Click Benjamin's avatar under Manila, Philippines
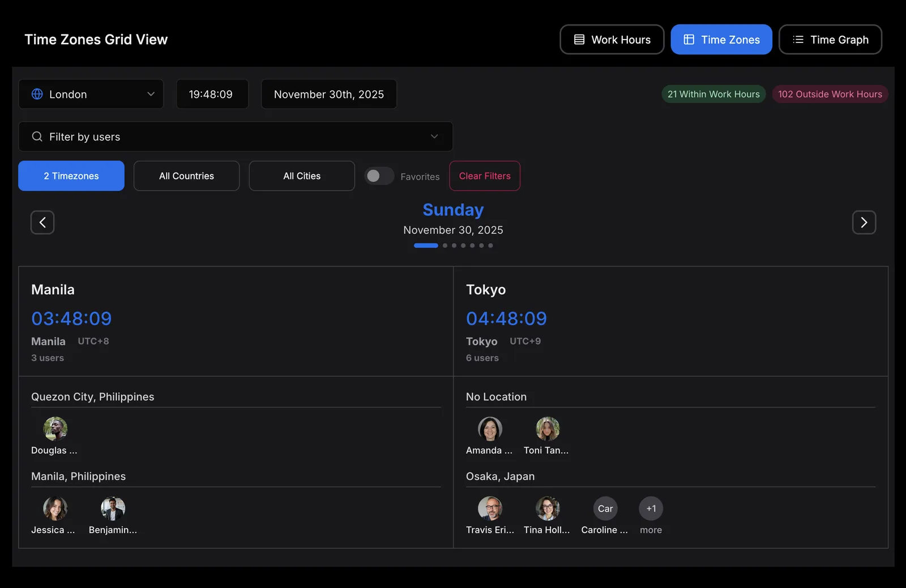The width and height of the screenshot is (906, 588). tap(113, 508)
